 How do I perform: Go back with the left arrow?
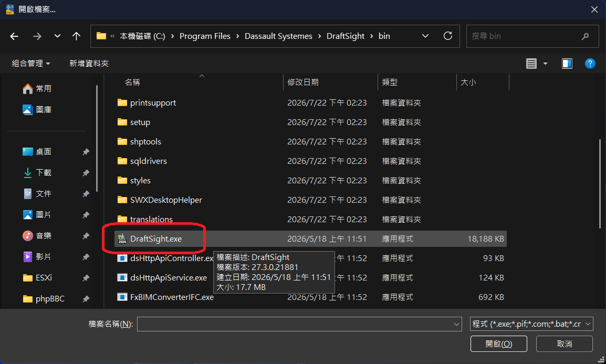coord(14,36)
